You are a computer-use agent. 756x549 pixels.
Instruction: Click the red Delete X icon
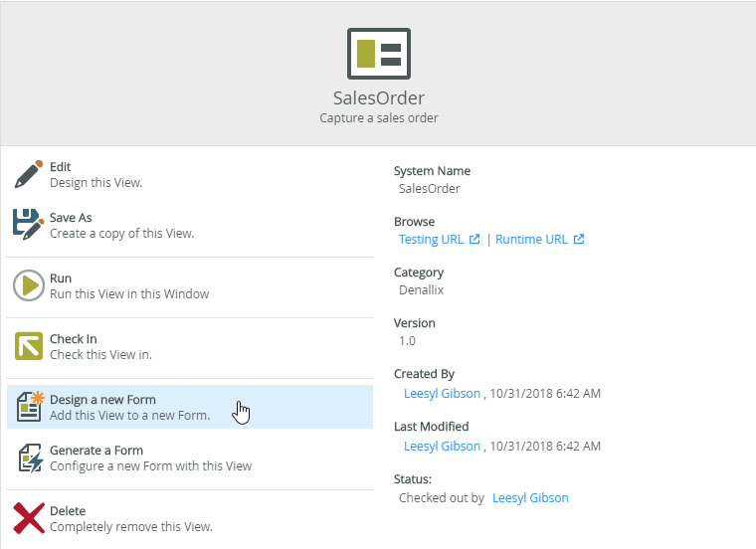pyautogui.click(x=29, y=518)
